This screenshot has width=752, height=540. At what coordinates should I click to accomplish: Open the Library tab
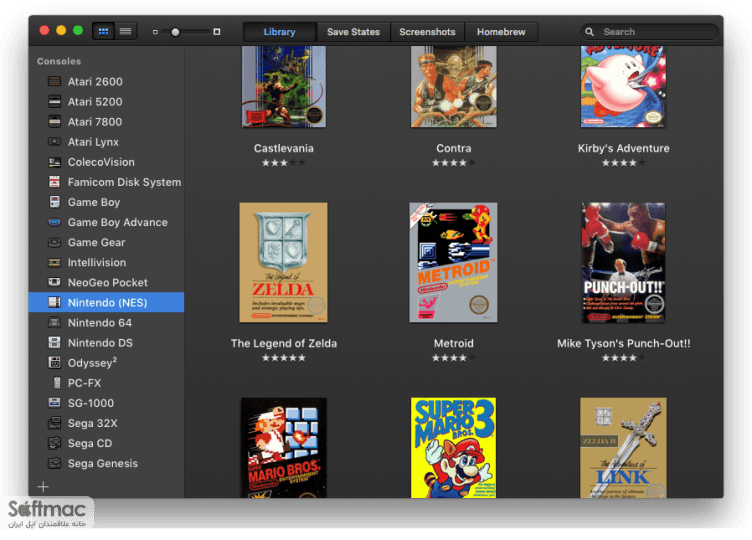click(x=280, y=32)
